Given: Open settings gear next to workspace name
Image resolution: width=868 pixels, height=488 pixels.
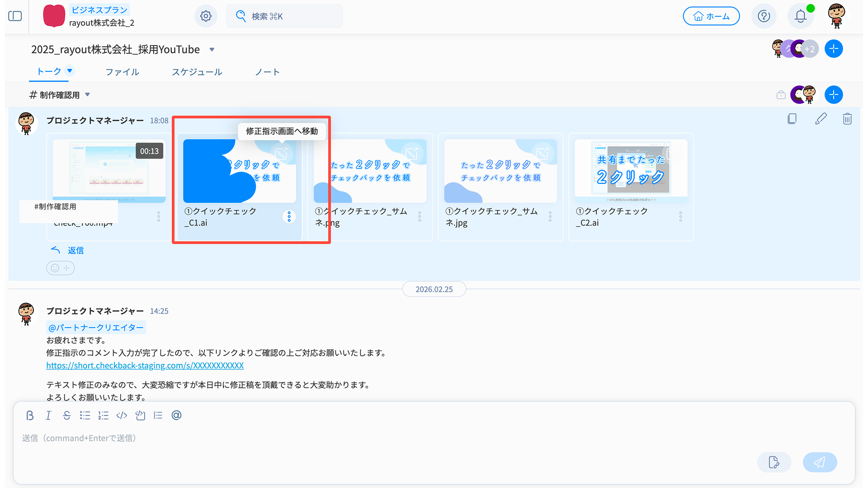Looking at the screenshot, I should pos(206,16).
